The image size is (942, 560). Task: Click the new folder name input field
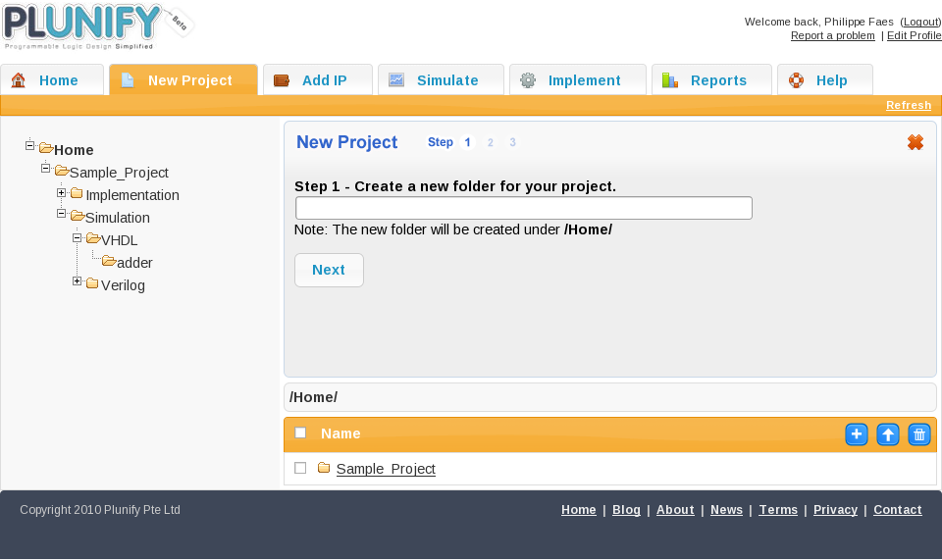(524, 208)
